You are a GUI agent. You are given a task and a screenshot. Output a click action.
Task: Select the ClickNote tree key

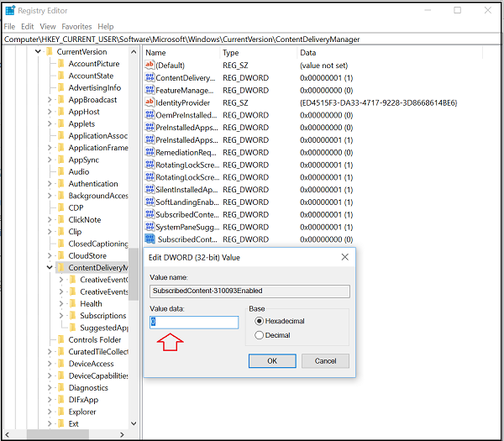pyautogui.click(x=85, y=219)
